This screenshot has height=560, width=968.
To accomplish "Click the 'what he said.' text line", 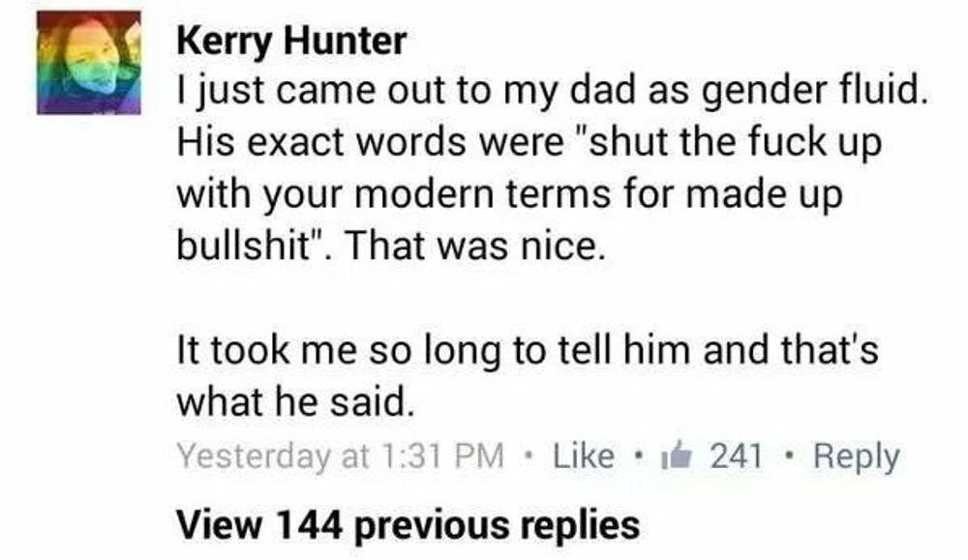I will (x=295, y=402).
